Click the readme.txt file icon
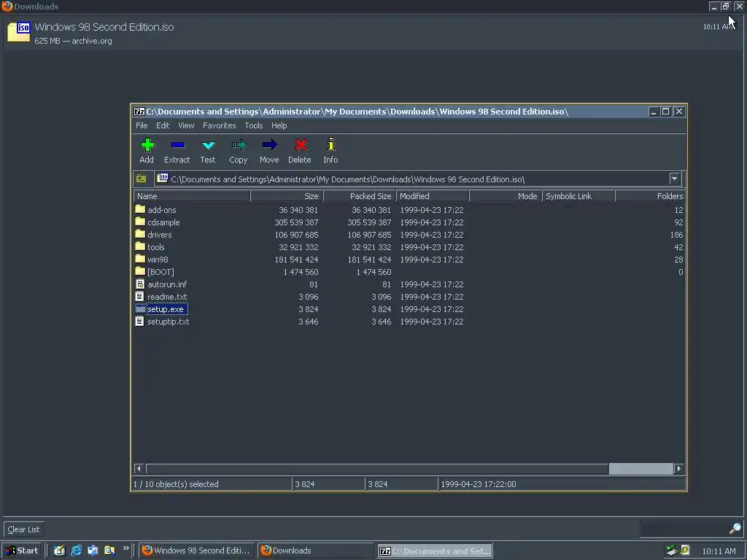 pyautogui.click(x=140, y=296)
